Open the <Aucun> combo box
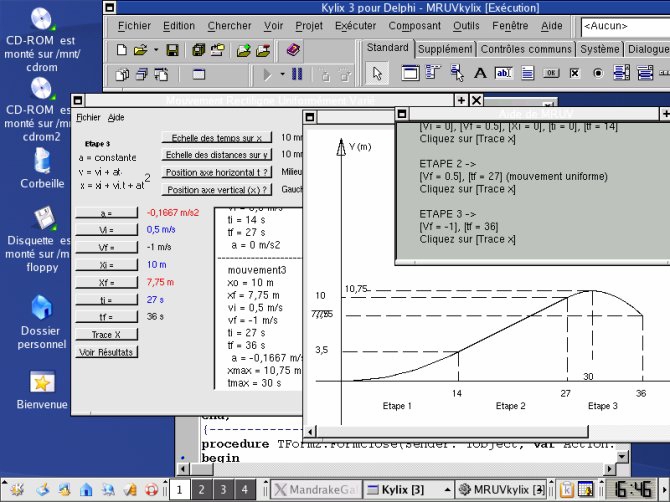 (x=625, y=26)
